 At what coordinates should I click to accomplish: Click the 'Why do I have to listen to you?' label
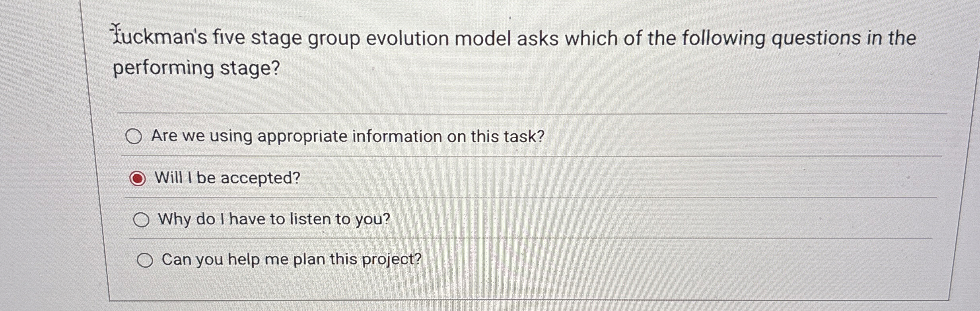[274, 219]
